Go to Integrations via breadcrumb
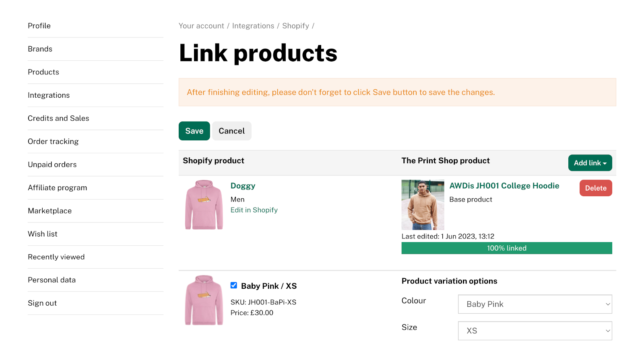The width and height of the screenshot is (644, 362). 253,26
